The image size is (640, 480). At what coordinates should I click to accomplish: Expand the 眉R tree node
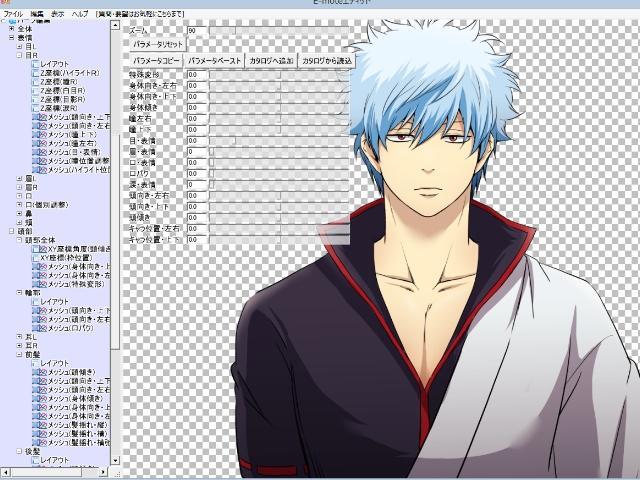(19, 187)
